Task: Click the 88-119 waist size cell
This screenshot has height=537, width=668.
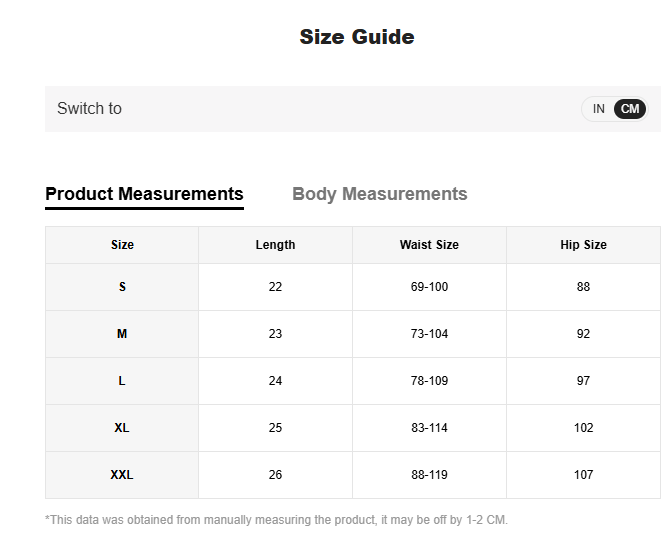Action: 429,475
